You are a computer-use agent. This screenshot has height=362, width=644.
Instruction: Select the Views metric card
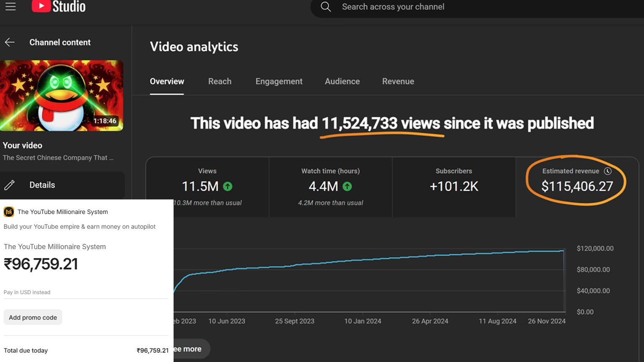207,187
